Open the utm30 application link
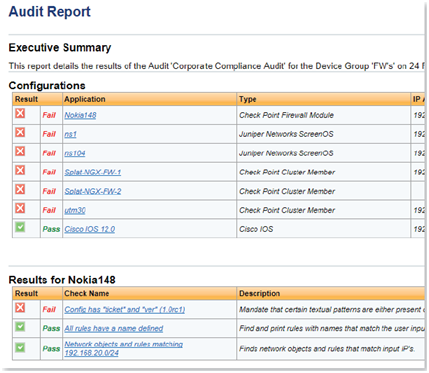This screenshot has height=373, width=429. click(x=75, y=210)
